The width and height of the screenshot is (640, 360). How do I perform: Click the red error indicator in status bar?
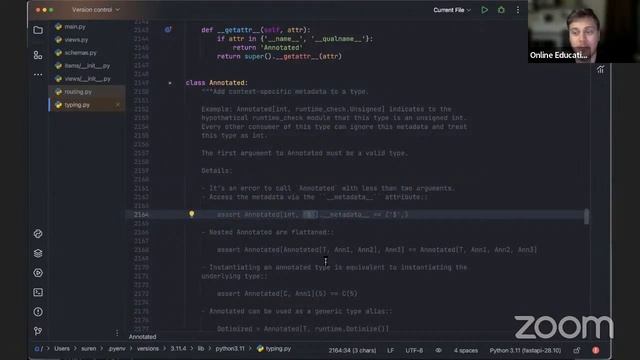click(x=596, y=350)
